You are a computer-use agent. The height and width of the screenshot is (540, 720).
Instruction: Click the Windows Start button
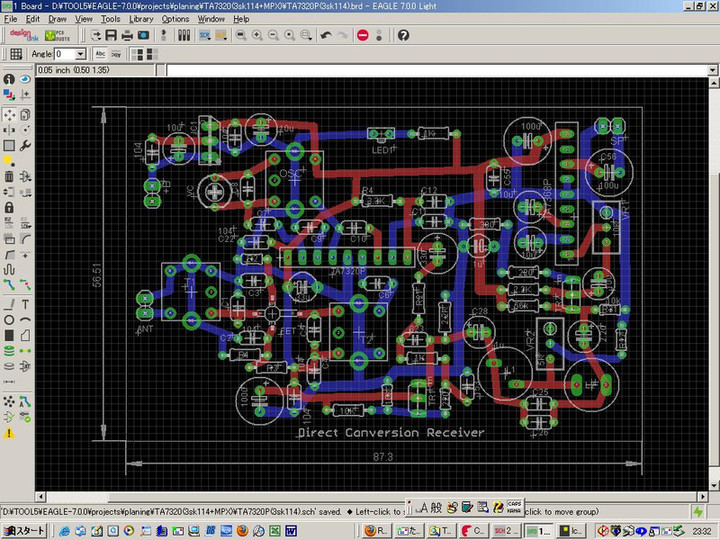(x=24, y=530)
